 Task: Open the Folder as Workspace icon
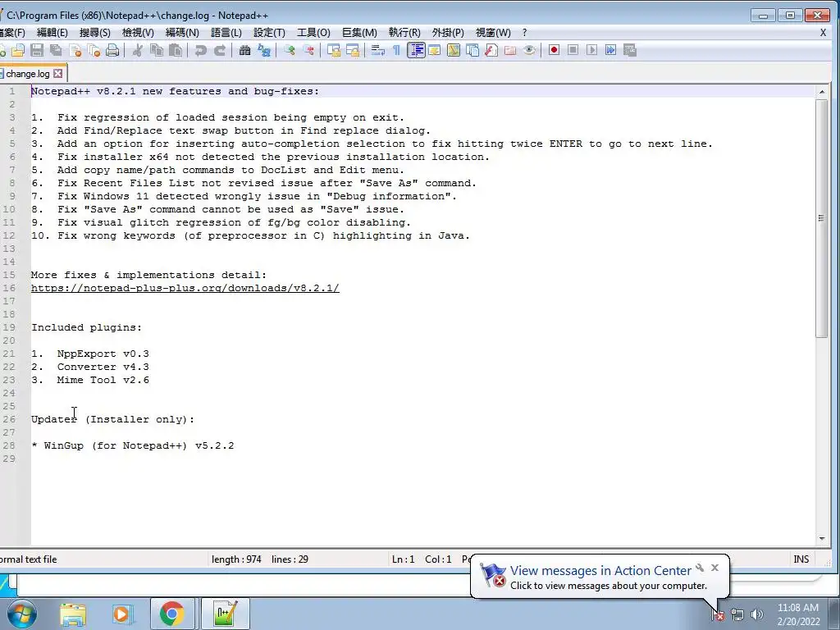[510, 50]
